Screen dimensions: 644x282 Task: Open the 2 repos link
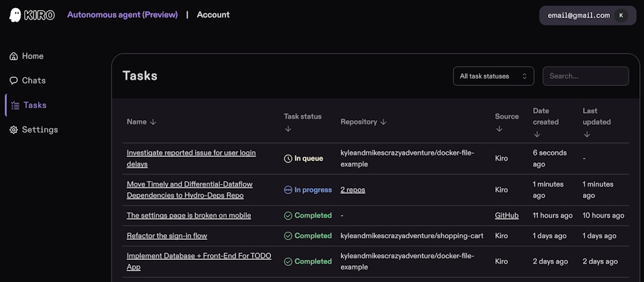353,190
